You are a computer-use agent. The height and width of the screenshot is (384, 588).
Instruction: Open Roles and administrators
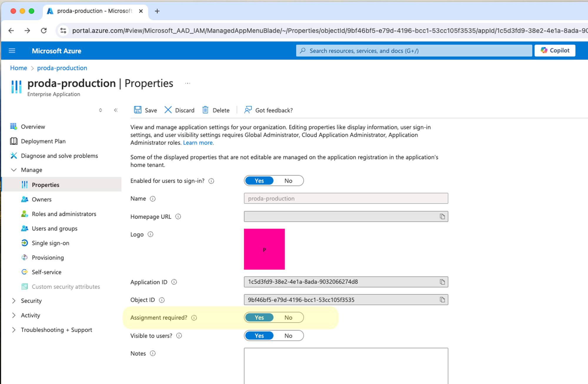pyautogui.click(x=64, y=214)
